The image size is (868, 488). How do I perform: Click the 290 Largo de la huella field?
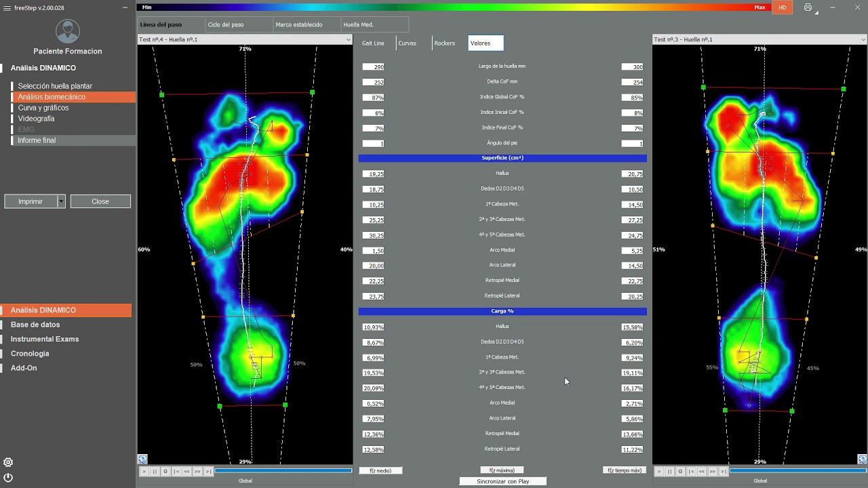373,67
